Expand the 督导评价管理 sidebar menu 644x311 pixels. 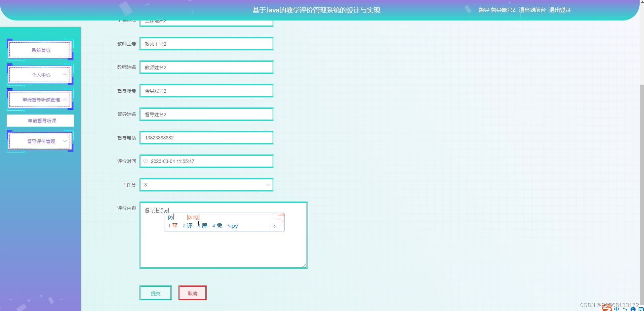coord(40,141)
